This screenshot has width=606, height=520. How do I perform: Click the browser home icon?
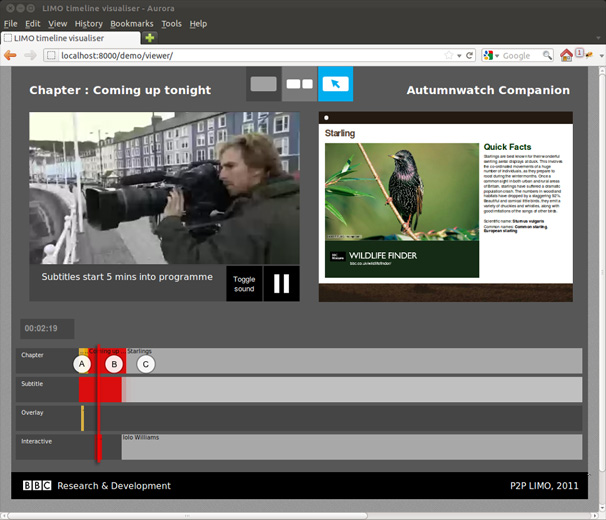point(566,56)
